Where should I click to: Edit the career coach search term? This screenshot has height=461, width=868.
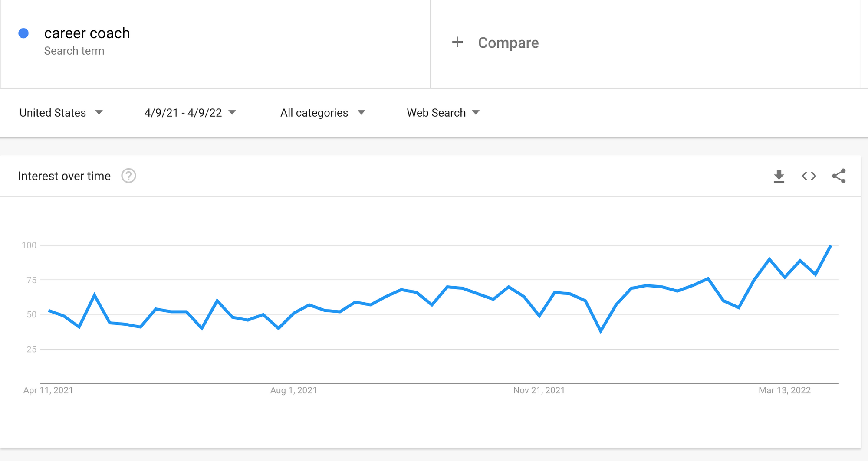pos(87,33)
